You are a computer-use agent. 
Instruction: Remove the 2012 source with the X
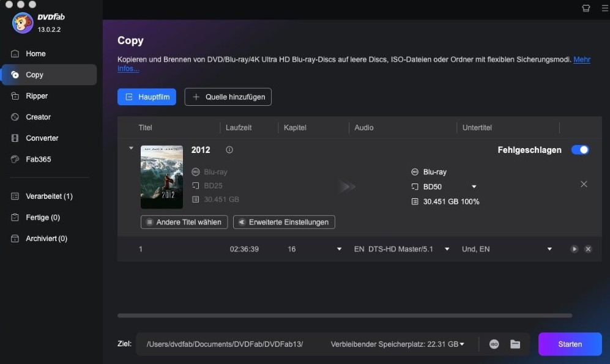[x=584, y=184]
